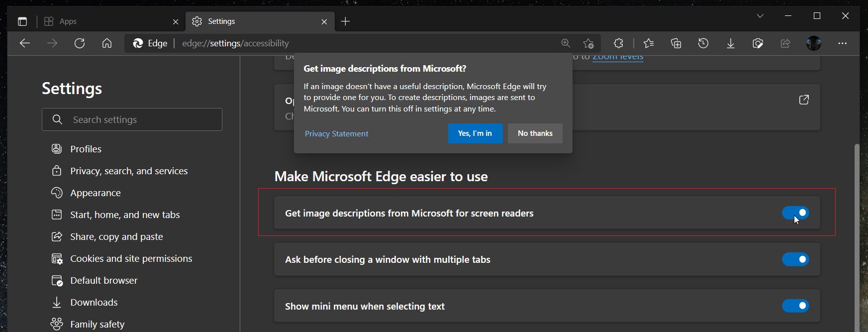Viewport: 868px width, 332px height.
Task: Click the forward navigation arrow
Action: click(x=52, y=43)
